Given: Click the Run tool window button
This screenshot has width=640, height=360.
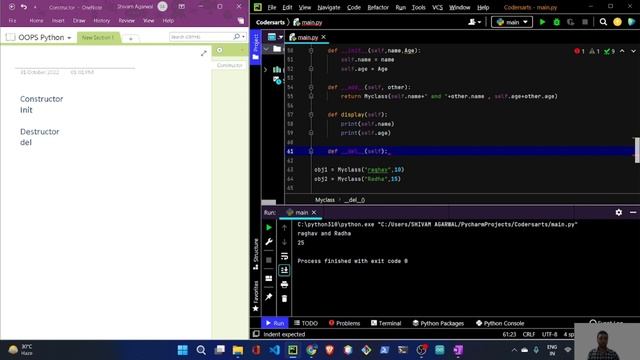Looking at the screenshot, I should tap(275, 323).
